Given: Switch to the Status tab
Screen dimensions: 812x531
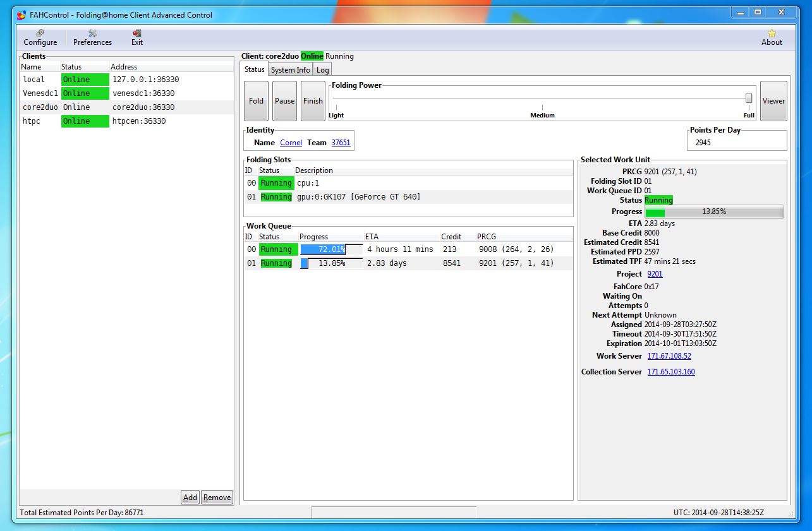Looking at the screenshot, I should pyautogui.click(x=254, y=69).
